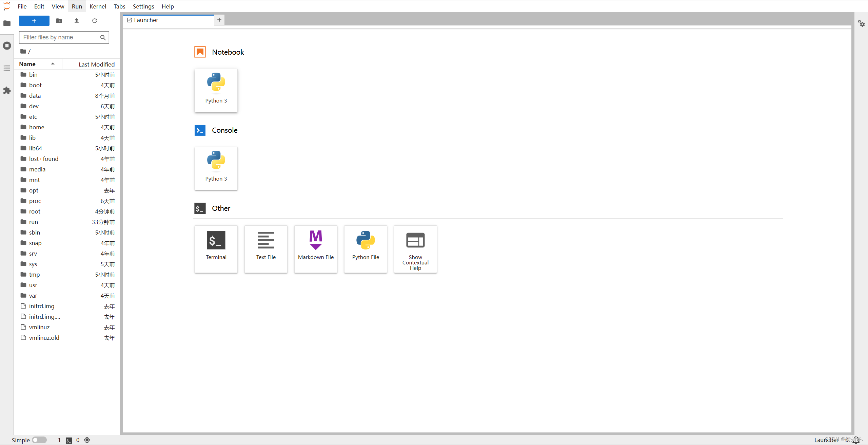Start a Python 3 Notebook
Image resolution: width=868 pixels, height=445 pixels.
216,90
